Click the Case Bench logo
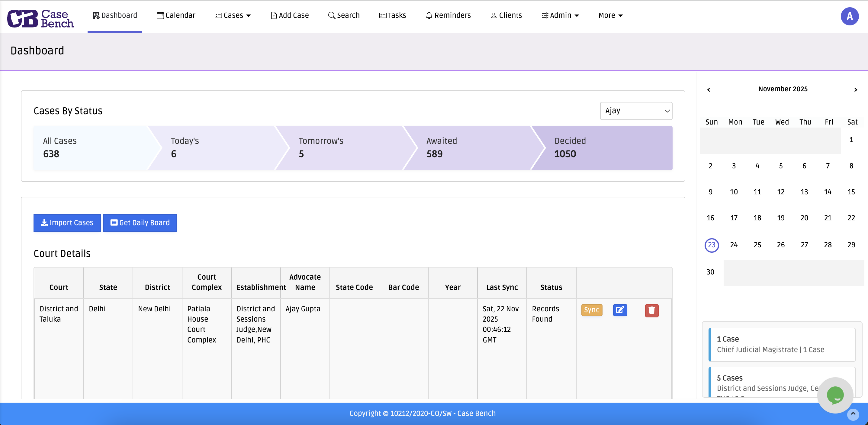The image size is (868, 425). [40, 18]
